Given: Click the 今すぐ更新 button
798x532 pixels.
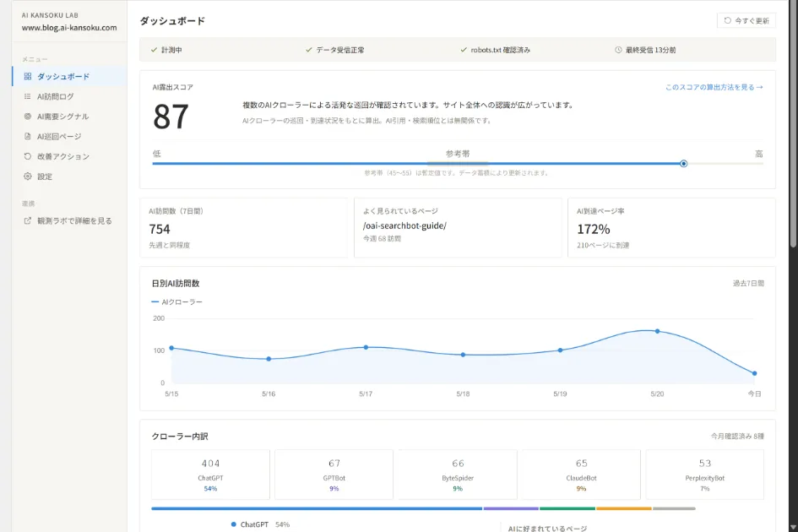Looking at the screenshot, I should (x=746, y=20).
